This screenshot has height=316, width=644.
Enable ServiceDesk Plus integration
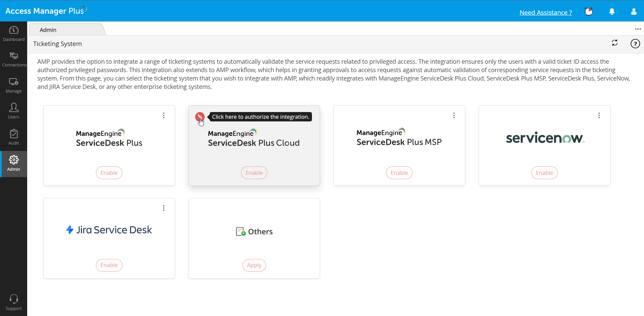tap(109, 173)
